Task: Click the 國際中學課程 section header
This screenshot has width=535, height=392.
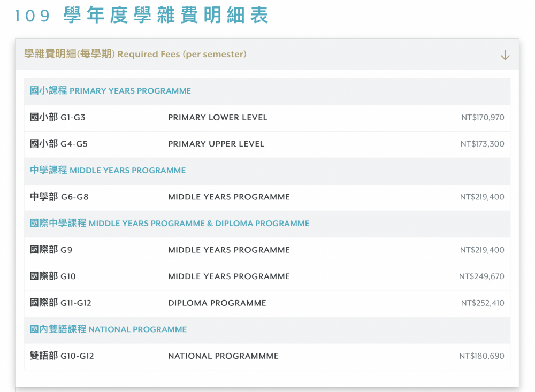Action: coord(170,224)
